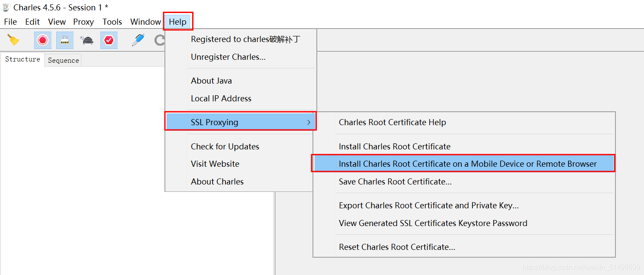644x275 pixels.
Task: Toggle SSL proxying padlock icon
Action: click(x=64, y=40)
